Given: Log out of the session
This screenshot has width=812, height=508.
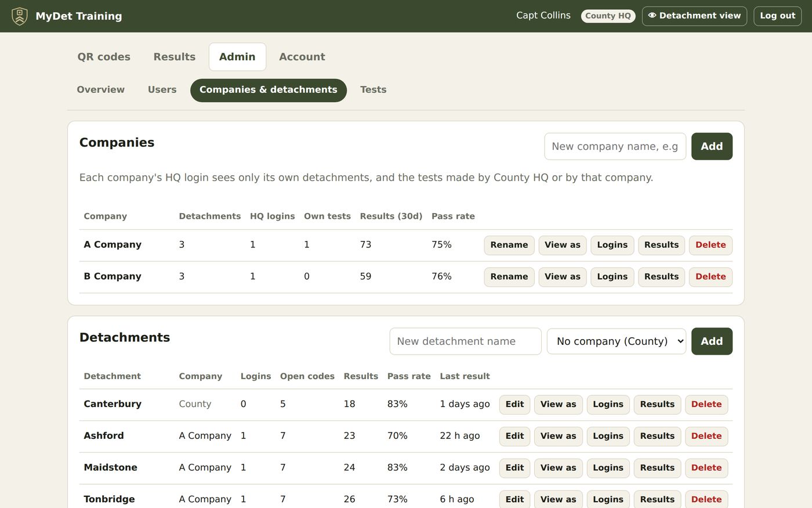Looking at the screenshot, I should tap(778, 16).
